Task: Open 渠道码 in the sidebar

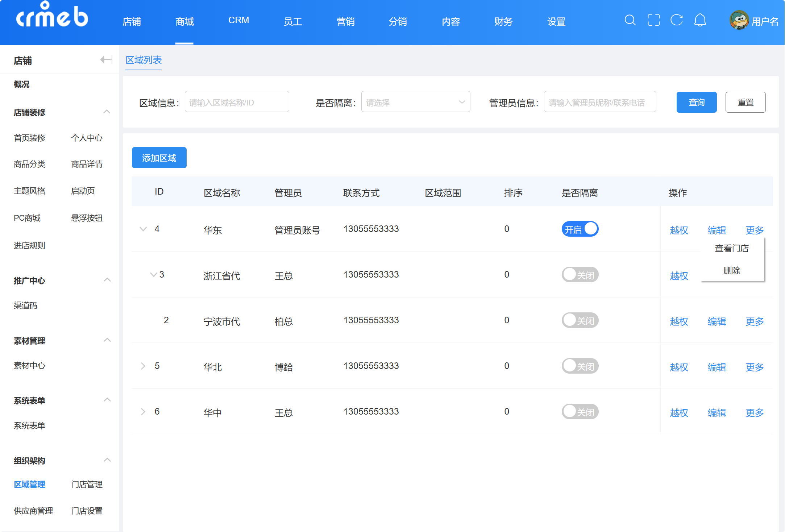Action: [25, 305]
